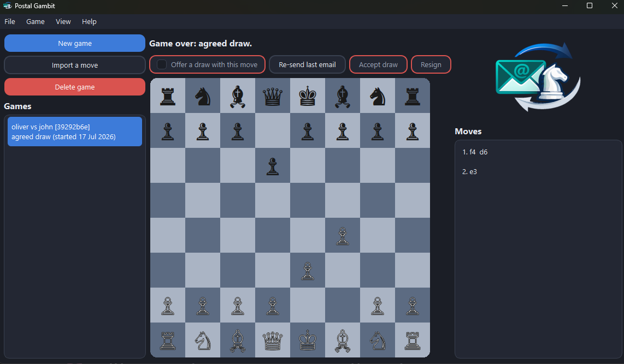Select the black rook in the top-left corner
Image resolution: width=624 pixels, height=364 pixels.
coord(168,96)
